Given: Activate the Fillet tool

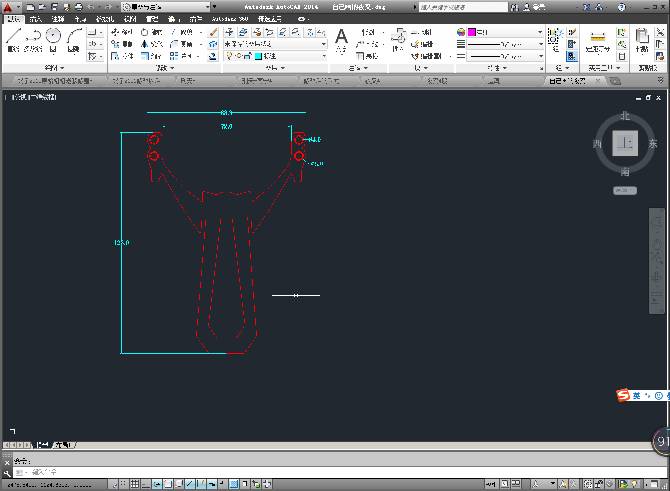Looking at the screenshot, I should [x=182, y=44].
